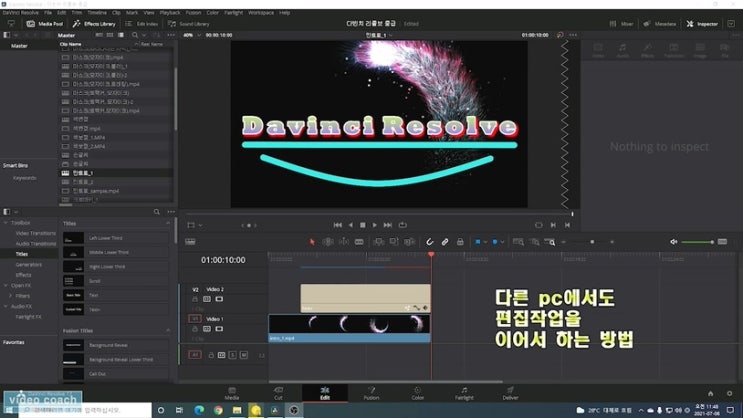This screenshot has width=743, height=418.
Task: Toggle Position Lock padlock in toolbar
Action: pyautogui.click(x=460, y=242)
